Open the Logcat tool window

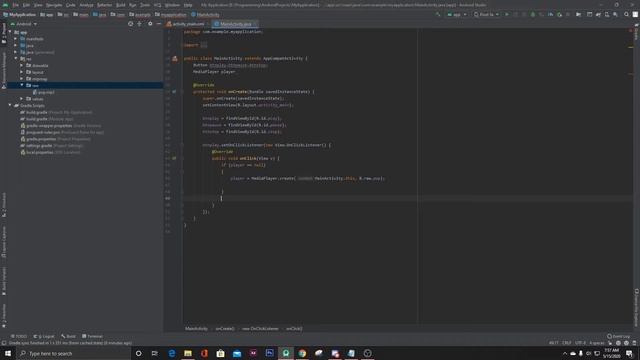44,336
